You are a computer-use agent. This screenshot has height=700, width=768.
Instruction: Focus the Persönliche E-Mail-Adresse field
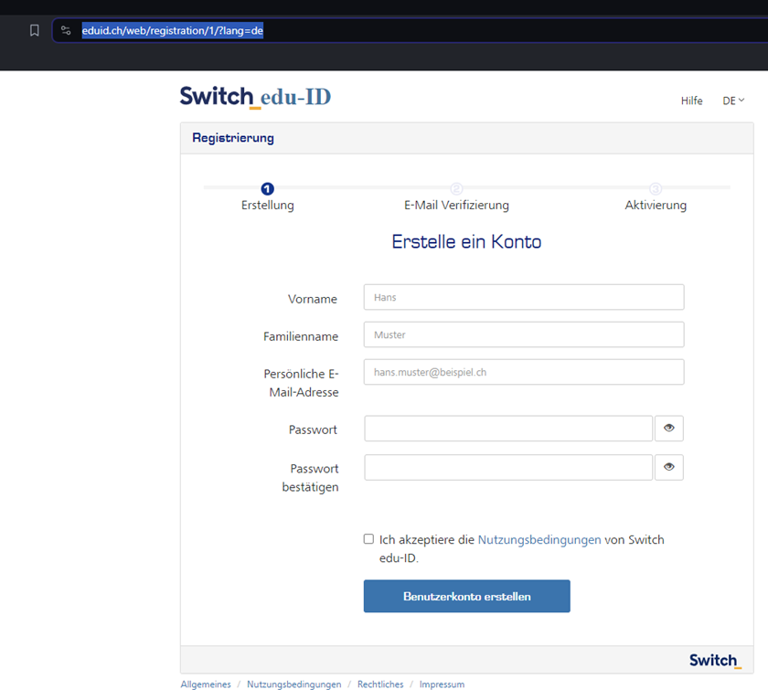(x=524, y=372)
